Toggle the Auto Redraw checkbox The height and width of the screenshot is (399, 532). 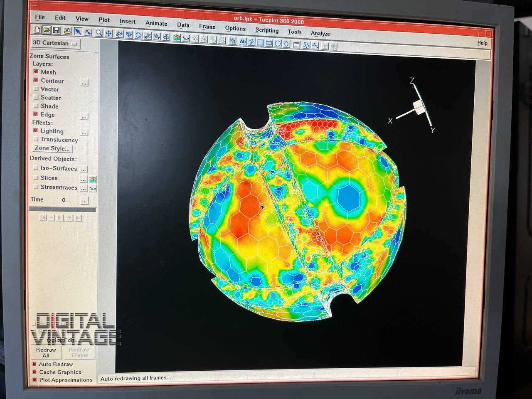tap(34, 364)
